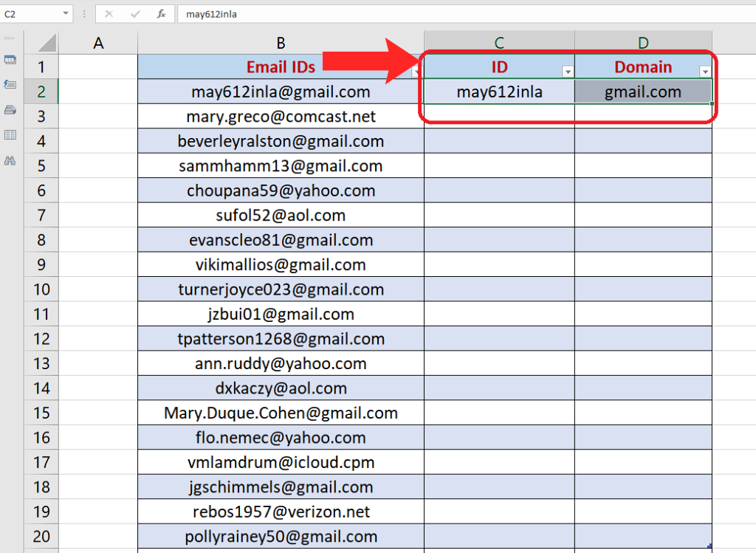Click the Select All corner triangle

tap(47, 43)
